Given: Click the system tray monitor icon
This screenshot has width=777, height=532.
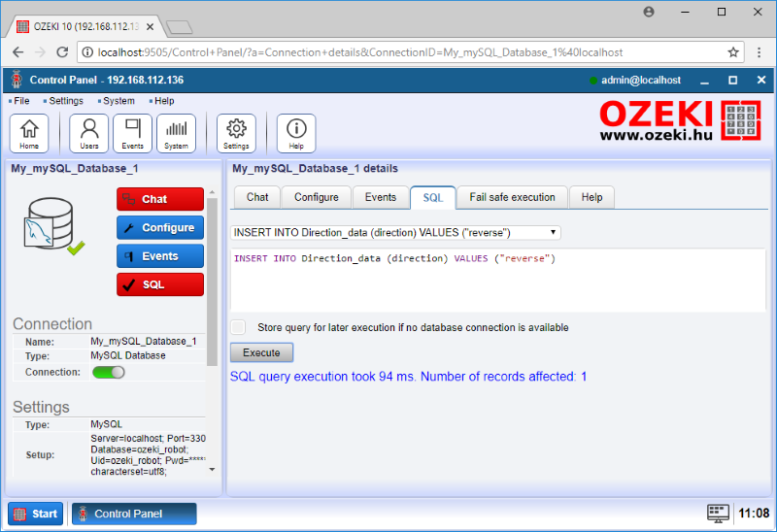Looking at the screenshot, I should pos(718,514).
